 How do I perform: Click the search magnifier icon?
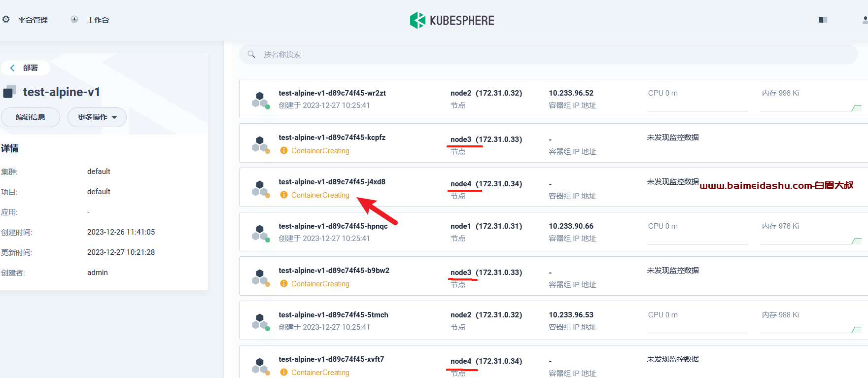[251, 54]
